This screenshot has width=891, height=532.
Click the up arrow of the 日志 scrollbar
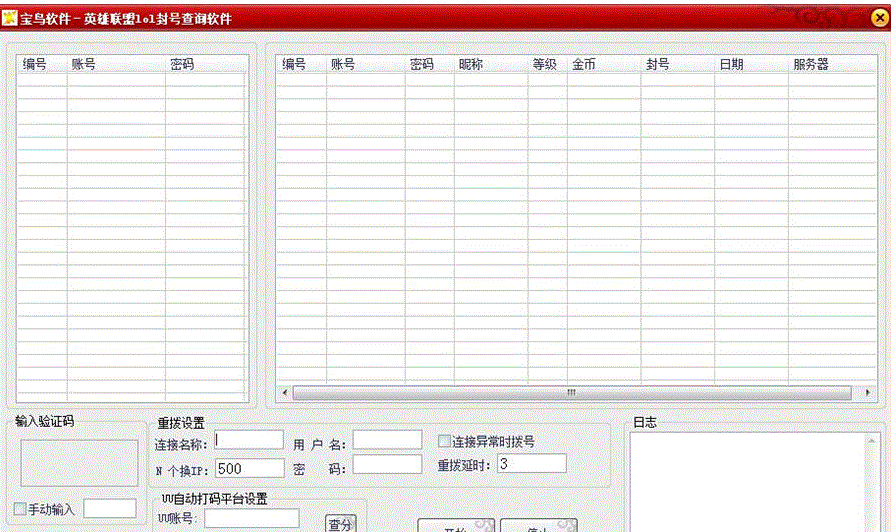[x=871, y=440]
